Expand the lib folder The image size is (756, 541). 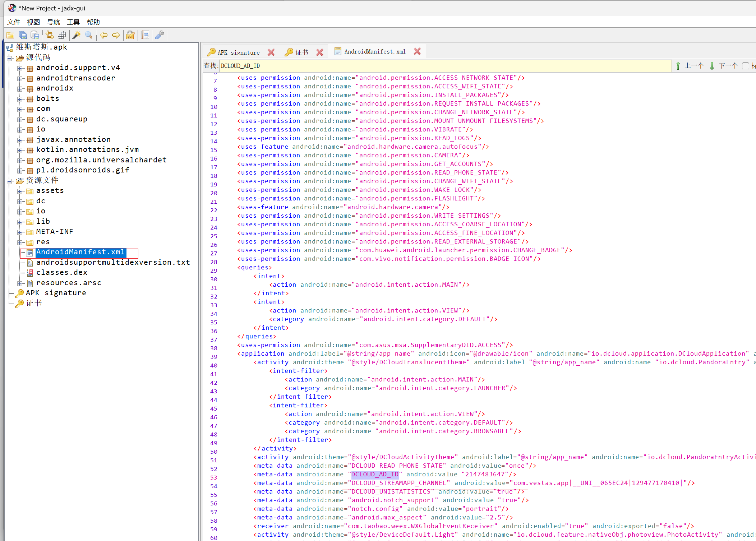point(19,222)
